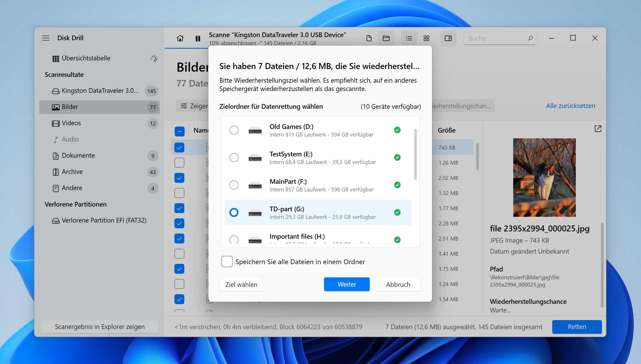This screenshot has height=364, width=641.
Task: Go to the home screen icon
Action: tap(180, 38)
